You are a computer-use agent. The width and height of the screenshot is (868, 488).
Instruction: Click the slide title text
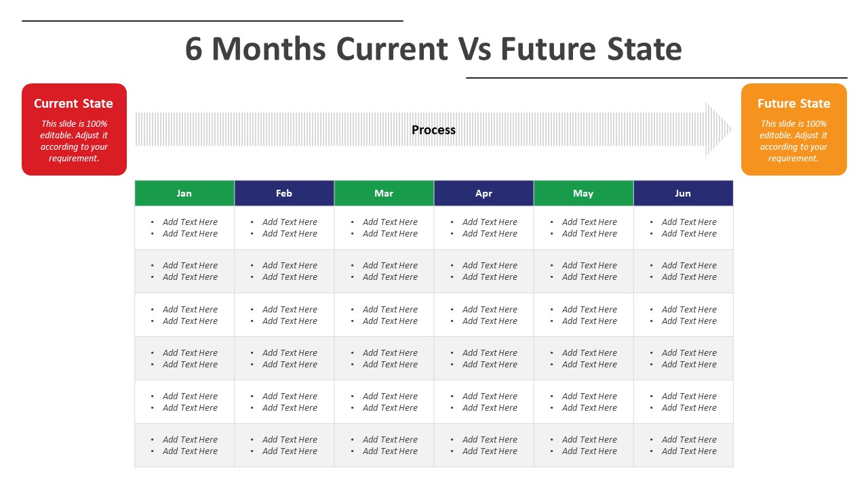coord(433,49)
